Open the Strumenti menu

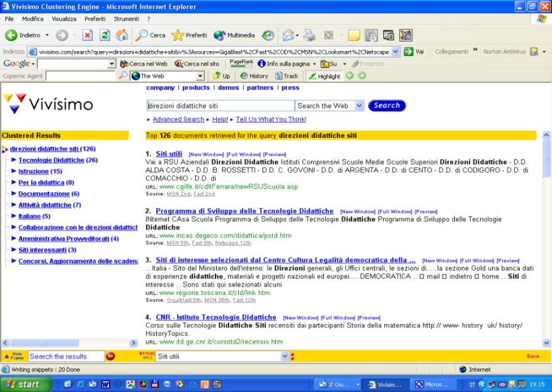(x=126, y=19)
